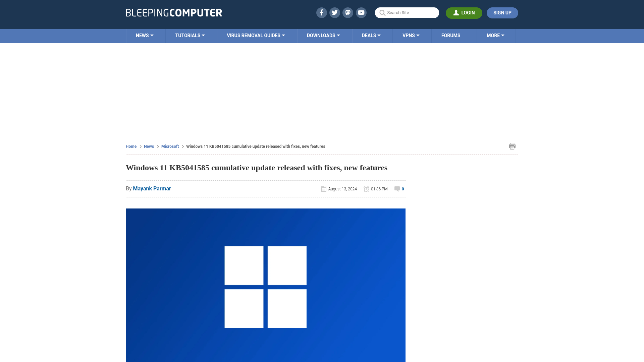Click the Login user account icon
The image size is (644, 362).
coord(456,12)
